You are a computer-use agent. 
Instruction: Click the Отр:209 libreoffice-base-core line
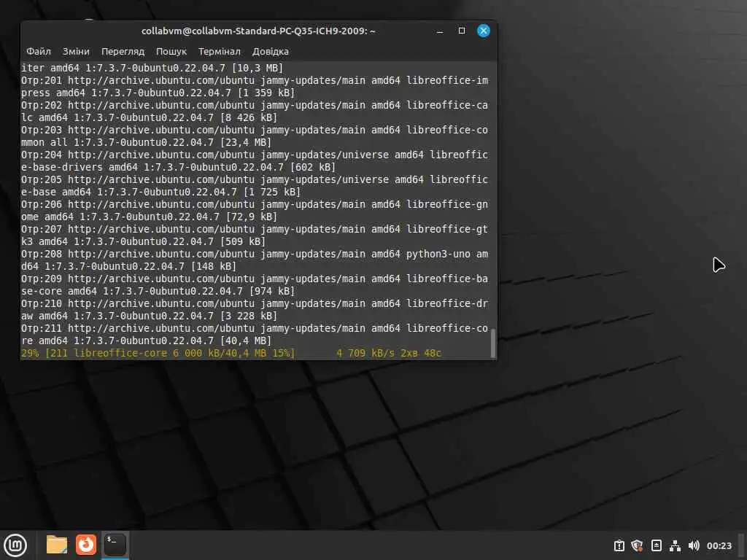pos(255,284)
